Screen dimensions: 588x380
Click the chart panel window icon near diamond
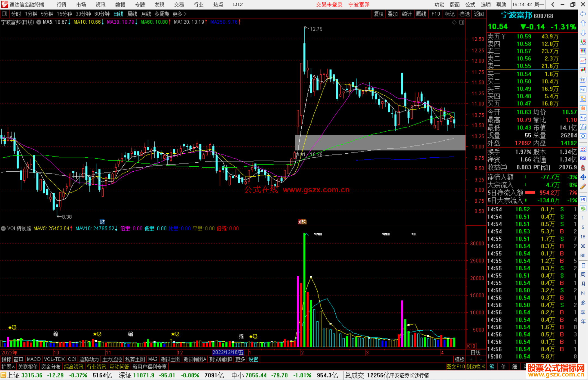462,22
